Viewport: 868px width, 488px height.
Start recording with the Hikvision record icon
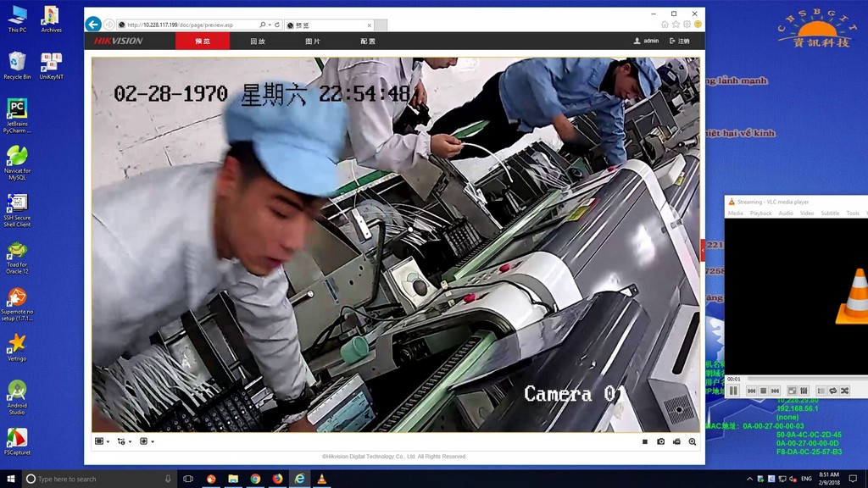click(x=676, y=441)
